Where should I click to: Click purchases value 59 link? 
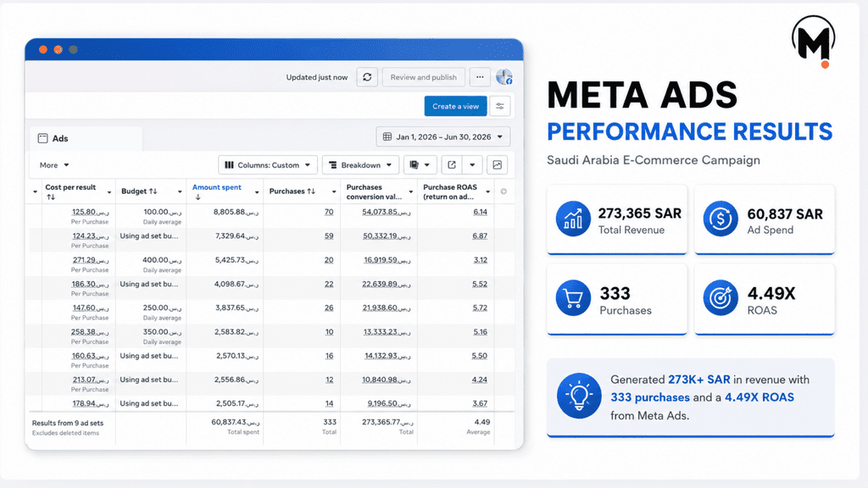point(329,236)
